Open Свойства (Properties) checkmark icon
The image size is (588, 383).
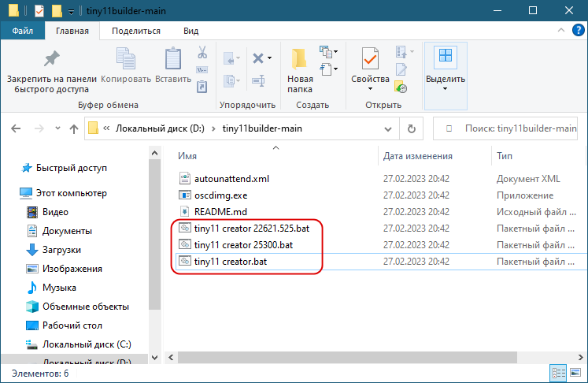click(370, 58)
